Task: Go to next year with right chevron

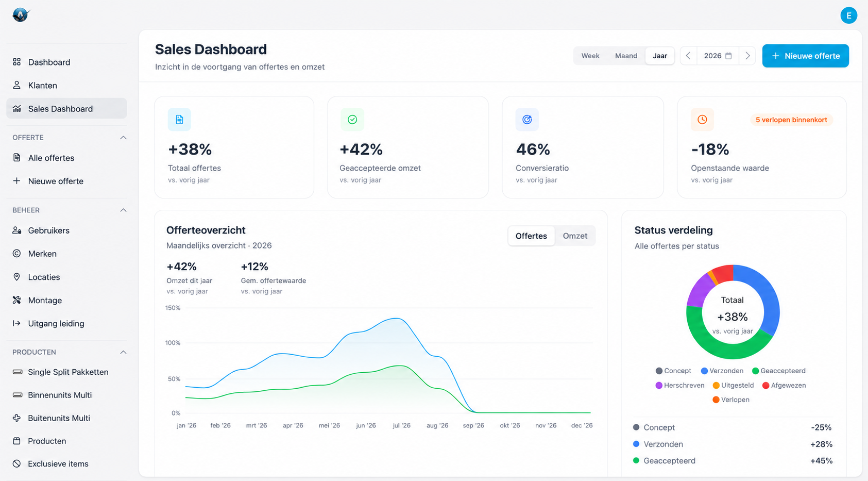Action: point(747,56)
